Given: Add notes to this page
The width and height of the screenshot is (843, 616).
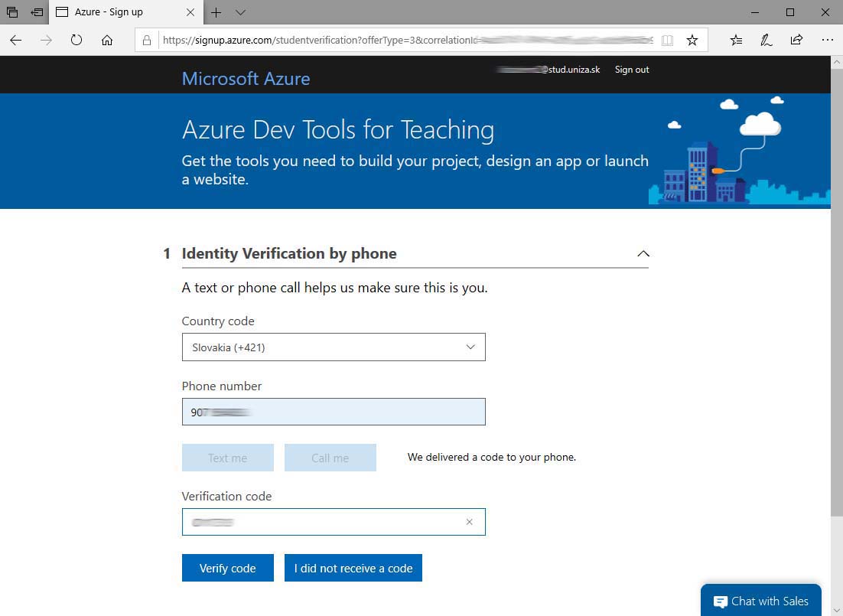Looking at the screenshot, I should coord(766,40).
